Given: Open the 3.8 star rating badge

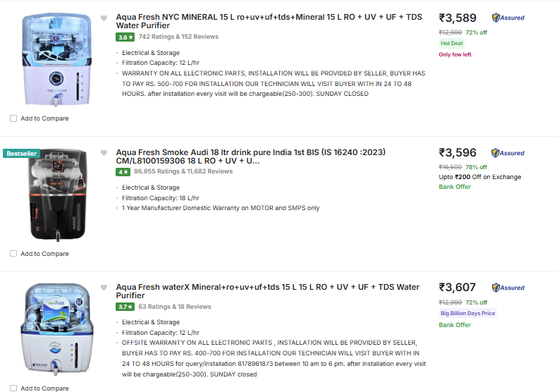Looking at the screenshot, I should 125,37.
